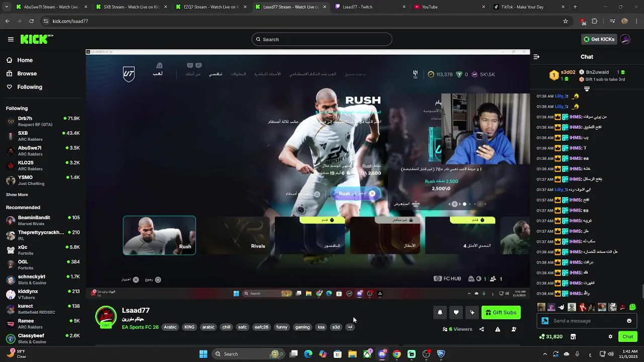The image size is (644, 362).
Task: Collapse the chat panel using the arrow icon
Action: tap(536, 57)
